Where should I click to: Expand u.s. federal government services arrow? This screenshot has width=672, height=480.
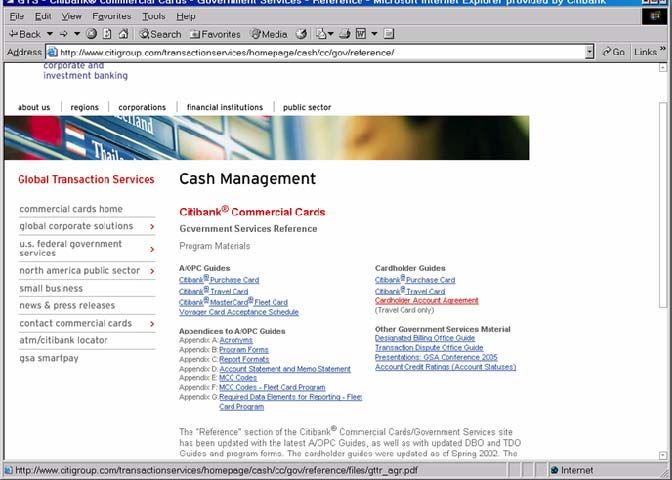(x=152, y=249)
